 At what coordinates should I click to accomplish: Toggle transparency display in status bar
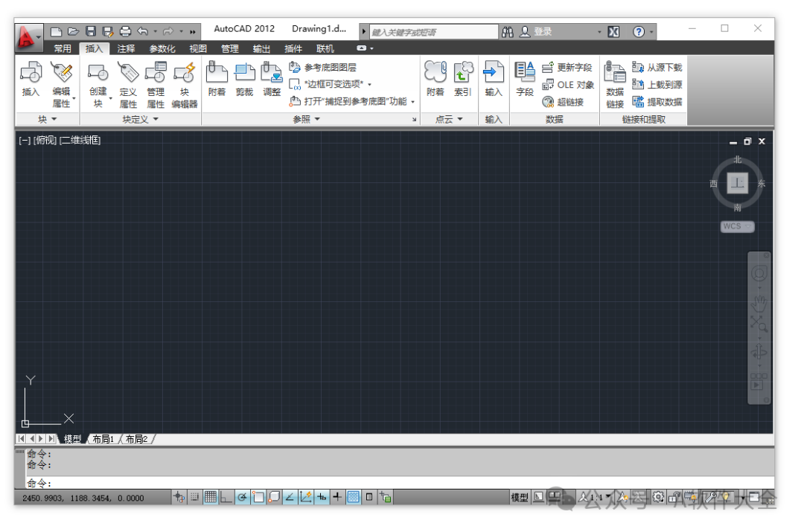[354, 496]
